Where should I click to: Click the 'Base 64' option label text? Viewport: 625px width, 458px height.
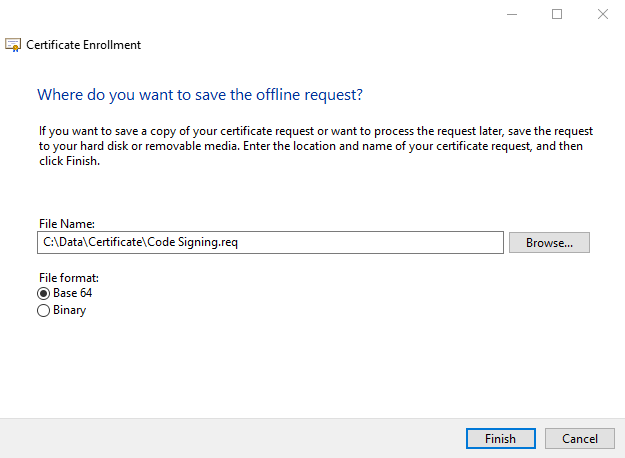(x=73, y=293)
